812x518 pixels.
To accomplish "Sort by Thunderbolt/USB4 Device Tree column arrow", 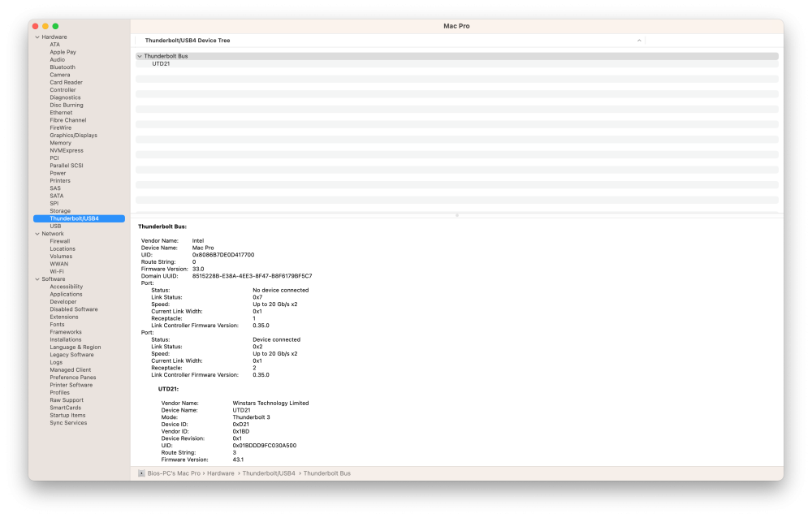I will point(639,41).
